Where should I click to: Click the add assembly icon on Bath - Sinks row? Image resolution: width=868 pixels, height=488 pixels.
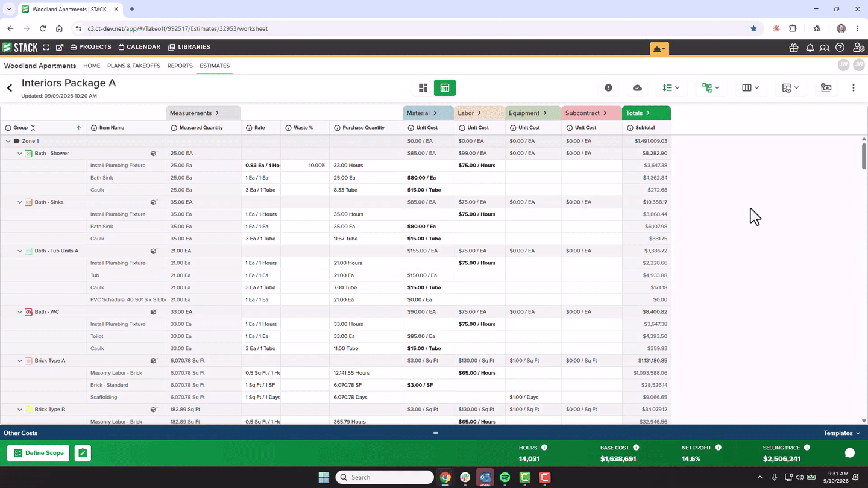[154, 202]
